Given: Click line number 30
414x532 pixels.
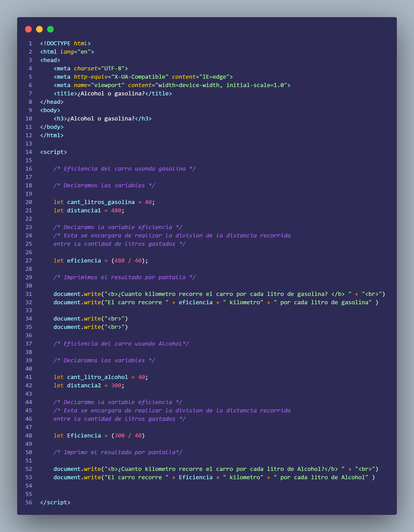Looking at the screenshot, I should tap(29, 286).
